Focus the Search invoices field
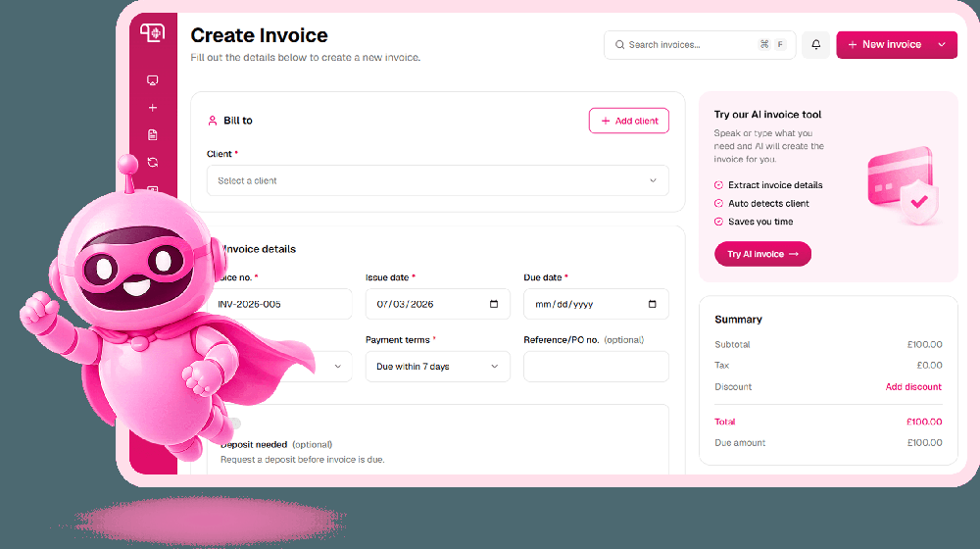Viewport: 980px width, 549px height. click(x=700, y=45)
